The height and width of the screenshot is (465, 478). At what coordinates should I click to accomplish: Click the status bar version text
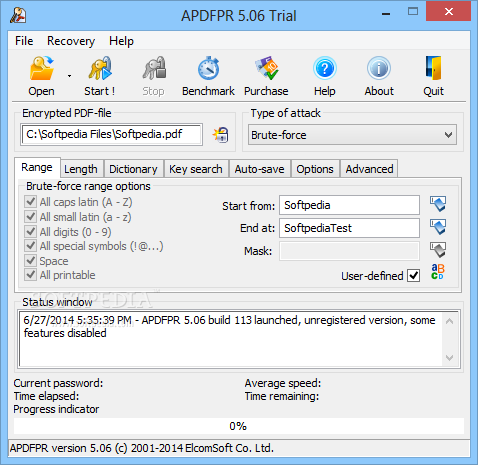tap(142, 448)
